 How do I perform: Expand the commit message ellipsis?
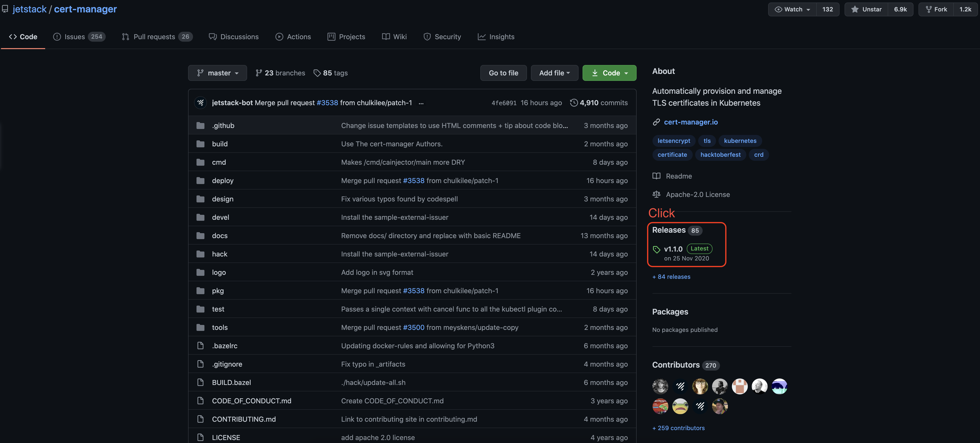pos(421,103)
